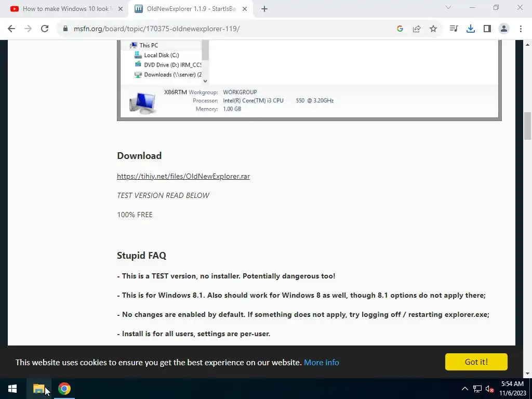Click 'Install is for all users' line
532x399 pixels.
pyautogui.click(x=194, y=334)
